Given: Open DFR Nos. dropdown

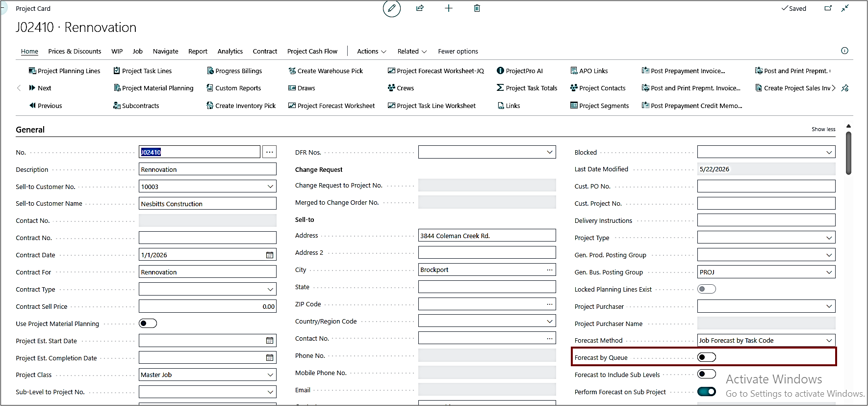Looking at the screenshot, I should (x=550, y=152).
